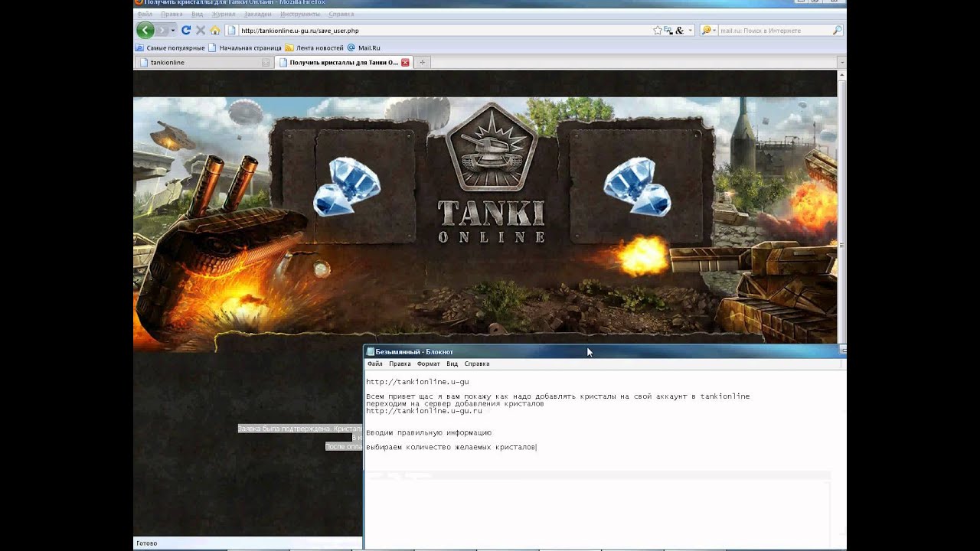Viewport: 980px width, 551px height.
Task: Click the search magnifier in search box
Action: 837,31
